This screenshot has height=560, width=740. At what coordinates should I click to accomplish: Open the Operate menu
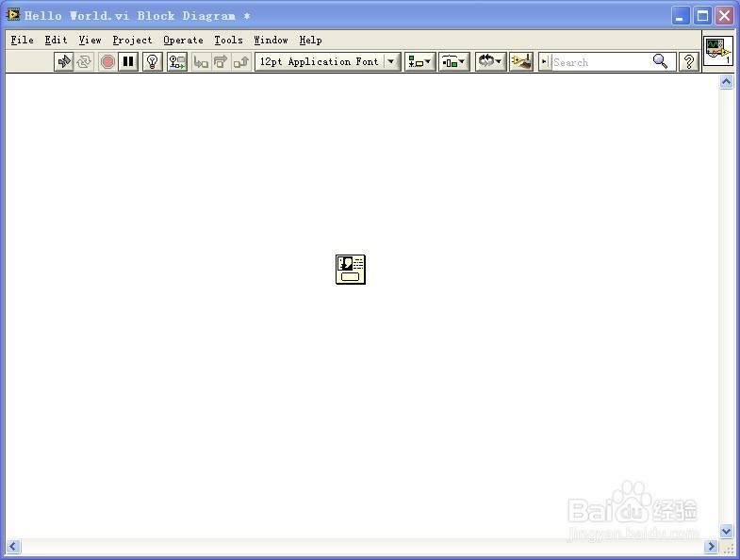tap(183, 41)
